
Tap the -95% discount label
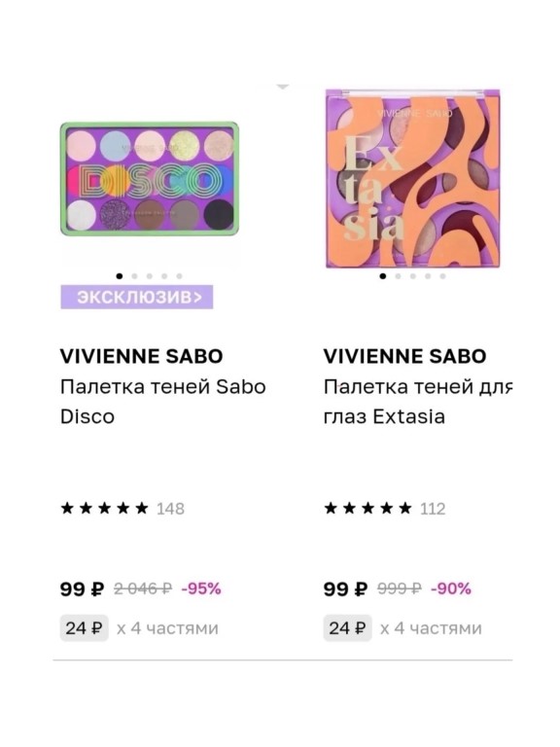pyautogui.click(x=201, y=589)
